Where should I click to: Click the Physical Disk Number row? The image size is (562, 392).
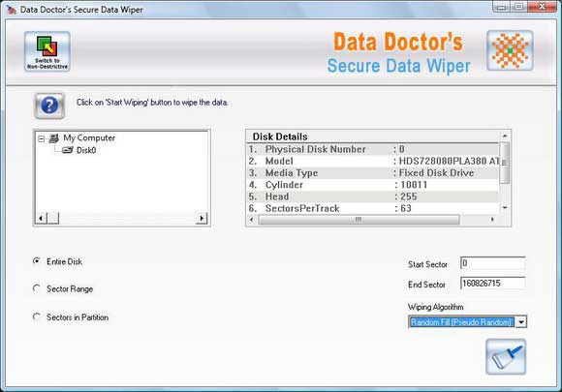click(x=373, y=149)
